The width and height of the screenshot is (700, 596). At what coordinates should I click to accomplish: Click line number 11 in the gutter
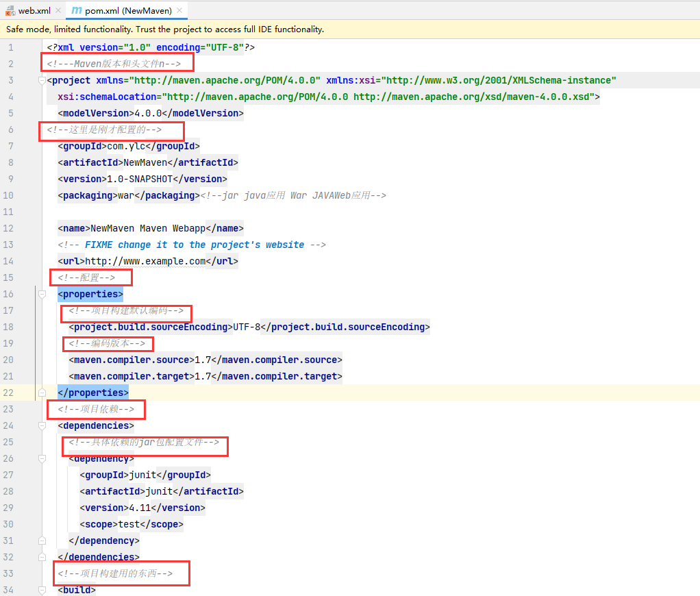pyautogui.click(x=8, y=212)
